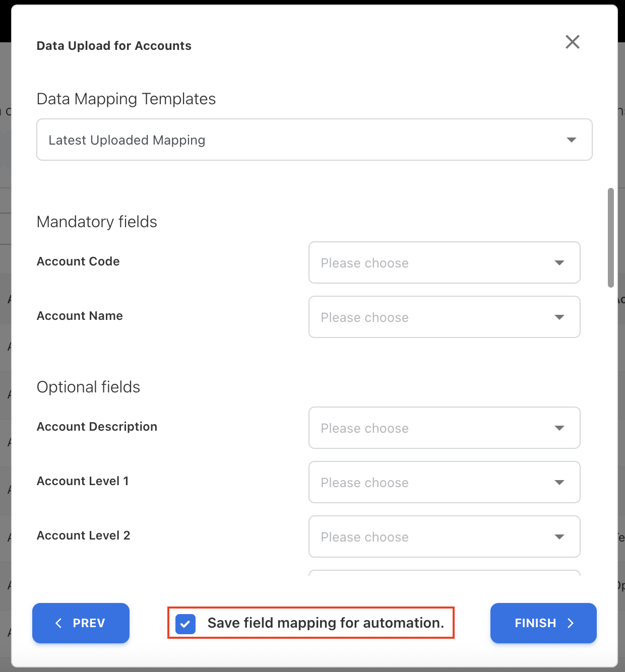Click the back chevron on the PREV button

(58, 623)
